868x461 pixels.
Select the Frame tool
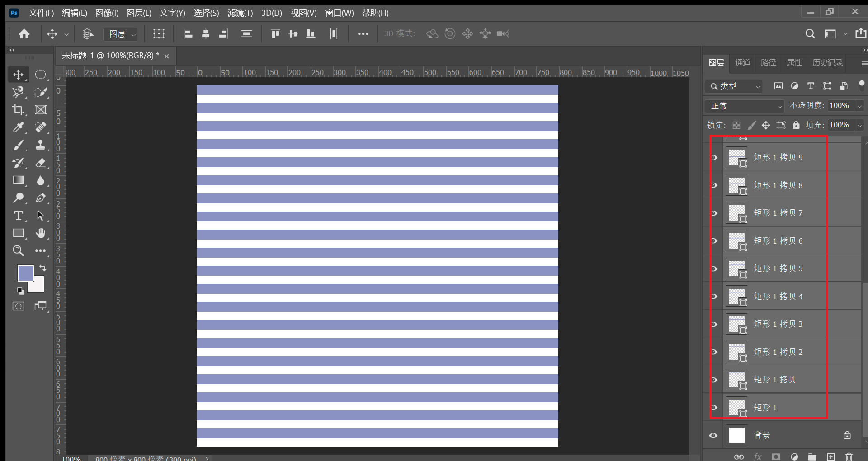coord(41,110)
